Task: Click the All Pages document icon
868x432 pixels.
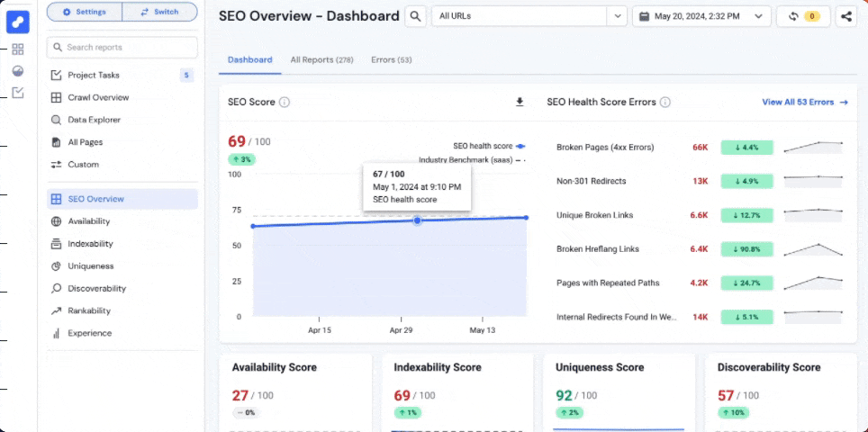Action: [x=56, y=142]
